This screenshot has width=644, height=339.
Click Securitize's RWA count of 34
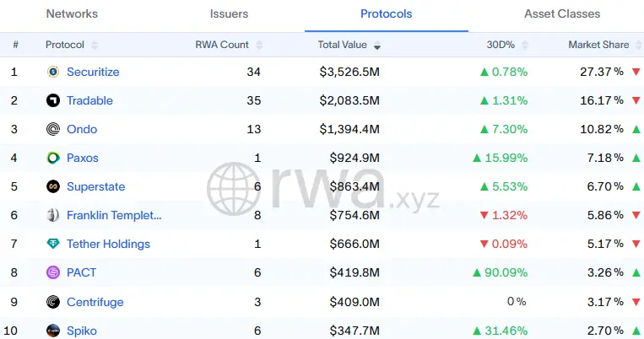click(254, 72)
